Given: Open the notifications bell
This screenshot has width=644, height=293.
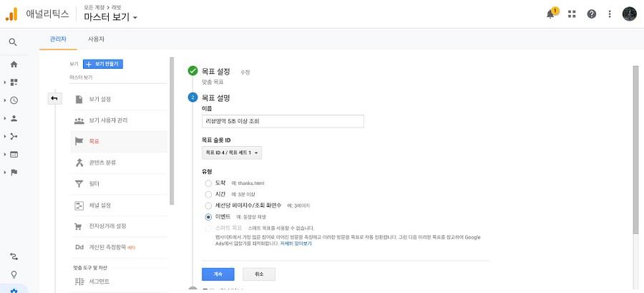Looking at the screenshot, I should (550, 14).
